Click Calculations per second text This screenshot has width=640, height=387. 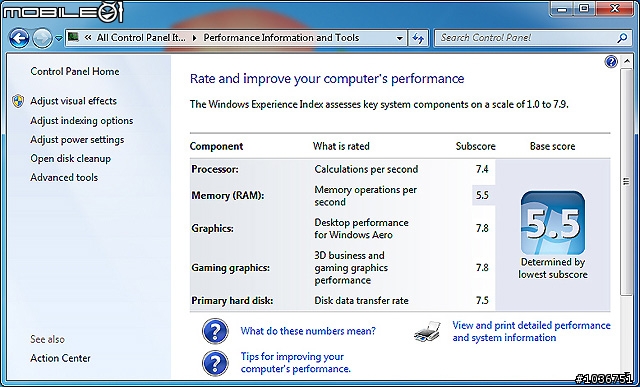click(366, 169)
